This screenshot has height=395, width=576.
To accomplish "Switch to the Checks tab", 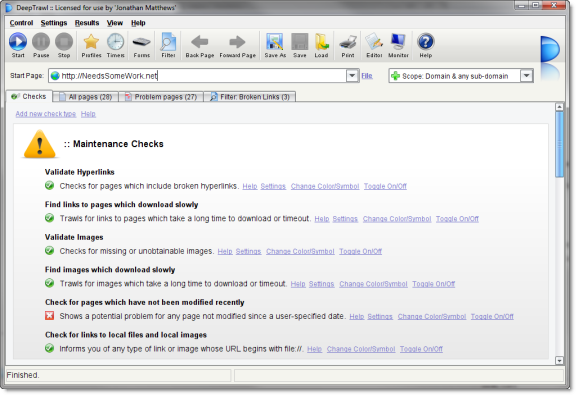I will (x=29, y=96).
